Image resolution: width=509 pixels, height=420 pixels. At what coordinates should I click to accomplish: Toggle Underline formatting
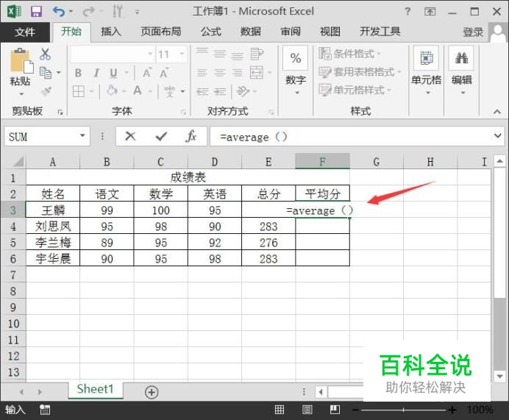[113, 73]
